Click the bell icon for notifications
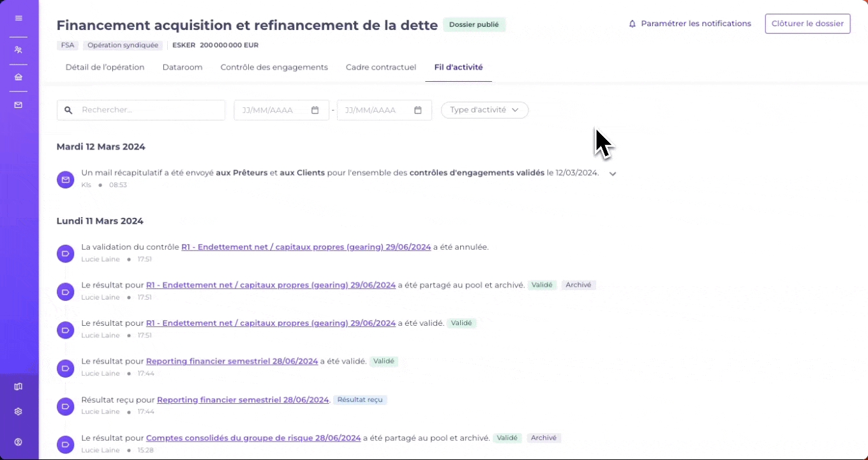This screenshot has width=868, height=460. pos(632,24)
